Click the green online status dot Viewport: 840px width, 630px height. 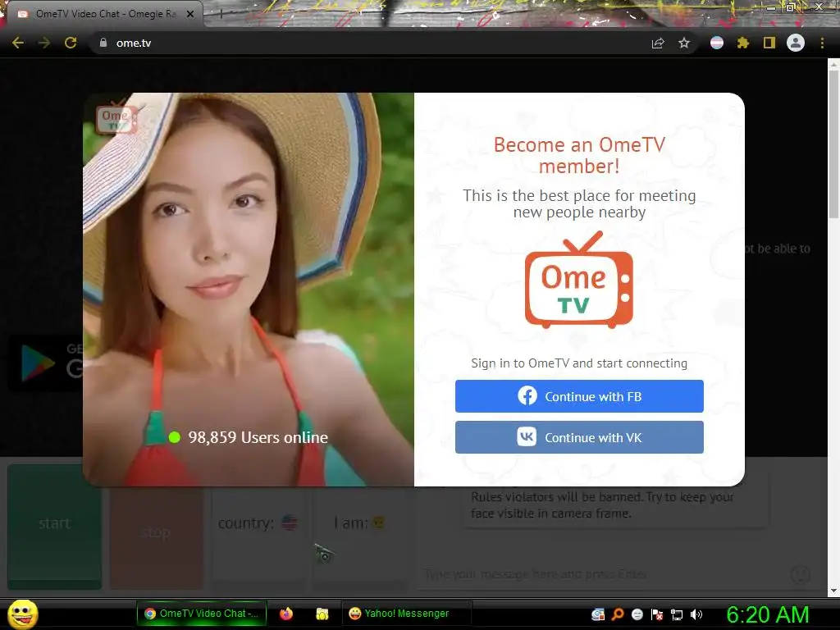click(x=174, y=437)
